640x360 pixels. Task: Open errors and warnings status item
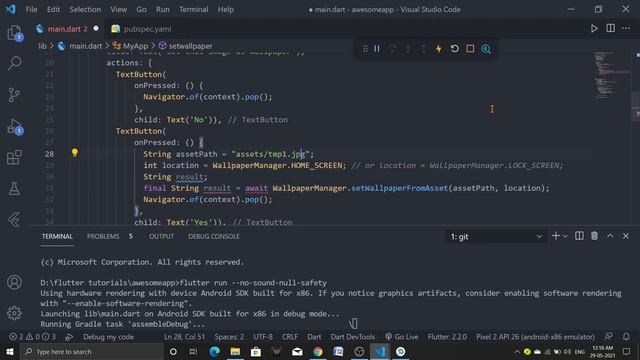(x=32, y=337)
